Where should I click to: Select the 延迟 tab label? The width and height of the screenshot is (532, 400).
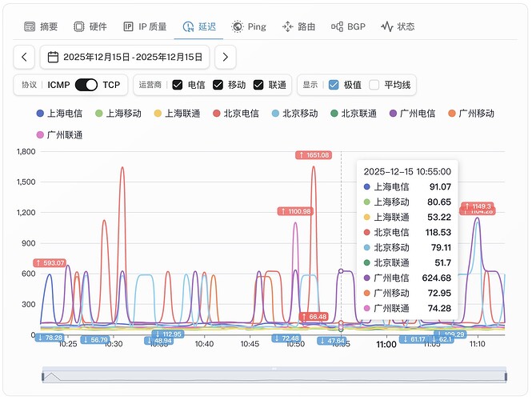coord(207,26)
